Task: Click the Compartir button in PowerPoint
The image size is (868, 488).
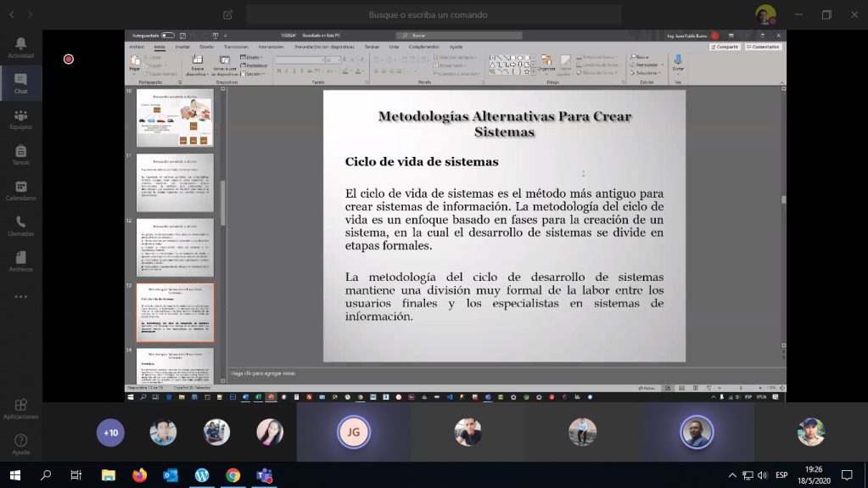Action: coord(725,47)
